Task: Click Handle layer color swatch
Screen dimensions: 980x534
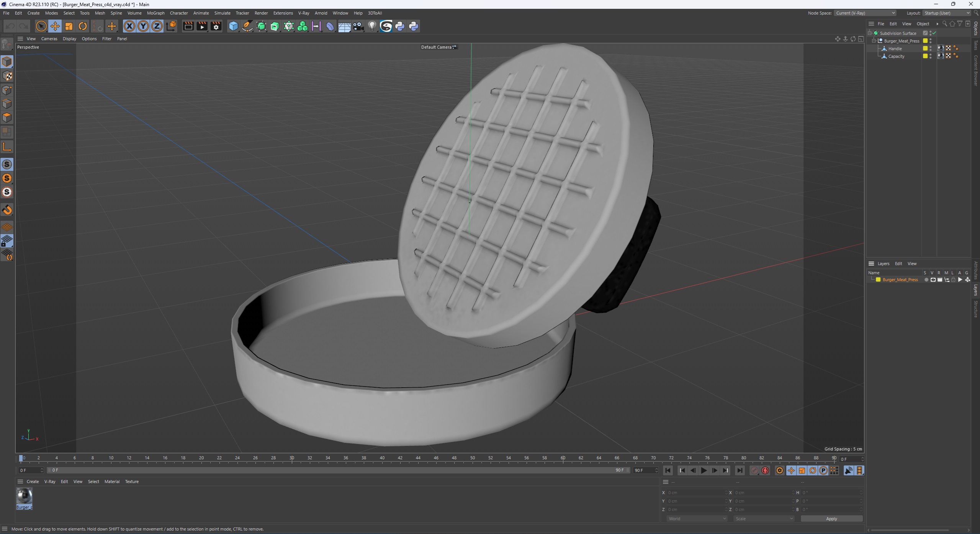Action: [925, 49]
